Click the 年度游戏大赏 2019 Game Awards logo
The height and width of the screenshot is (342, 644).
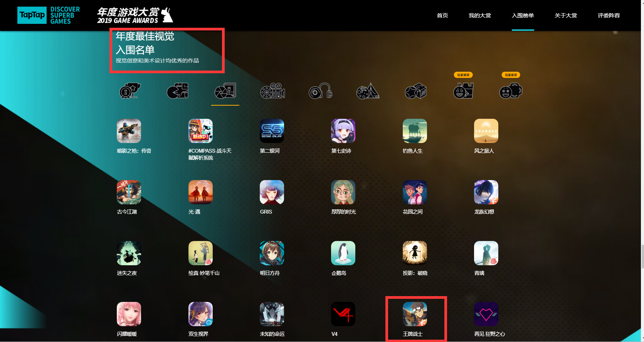pyautogui.click(x=135, y=15)
